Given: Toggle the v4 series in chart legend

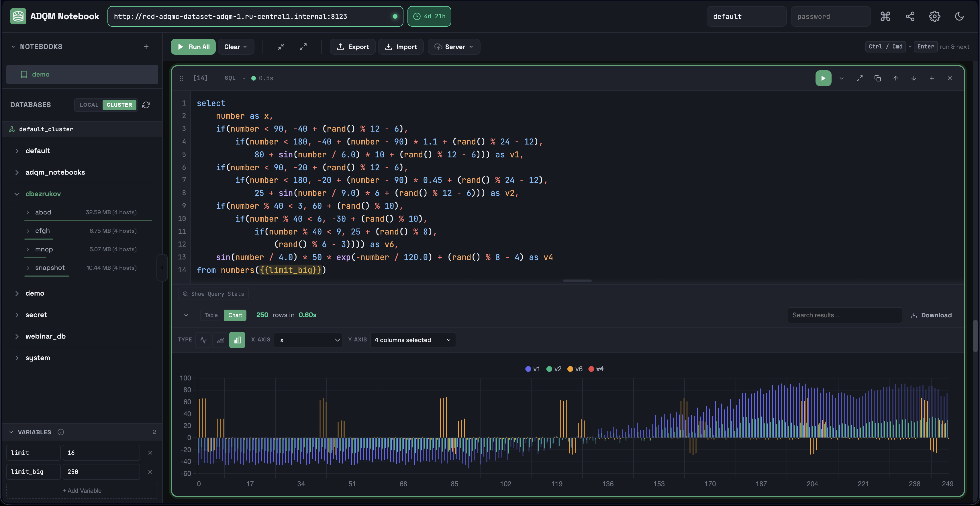Looking at the screenshot, I should [596, 369].
